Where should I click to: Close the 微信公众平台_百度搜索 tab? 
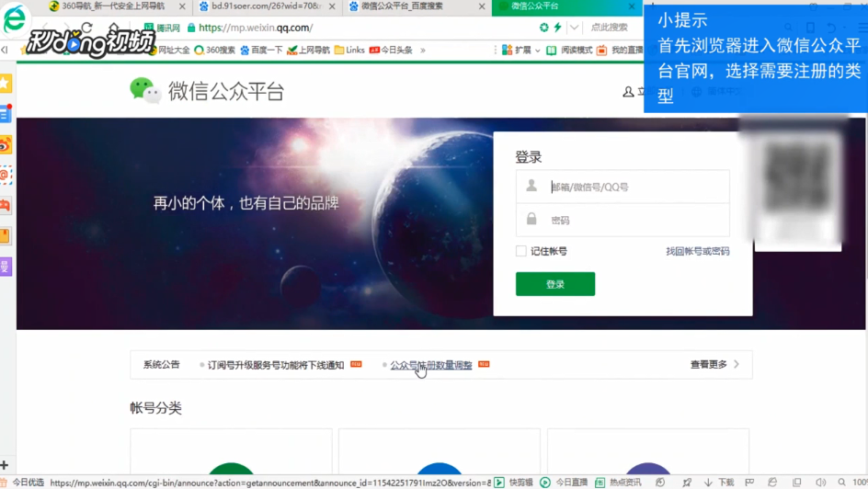tap(482, 6)
